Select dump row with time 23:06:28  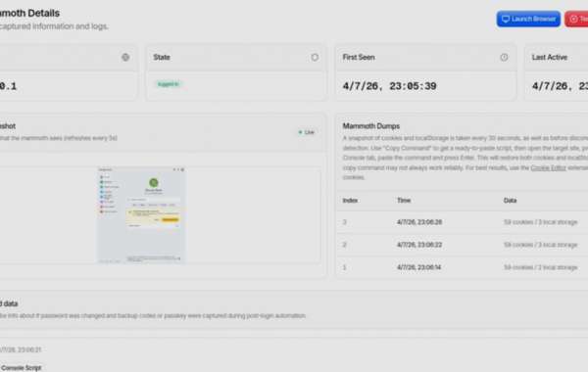pyautogui.click(x=462, y=222)
